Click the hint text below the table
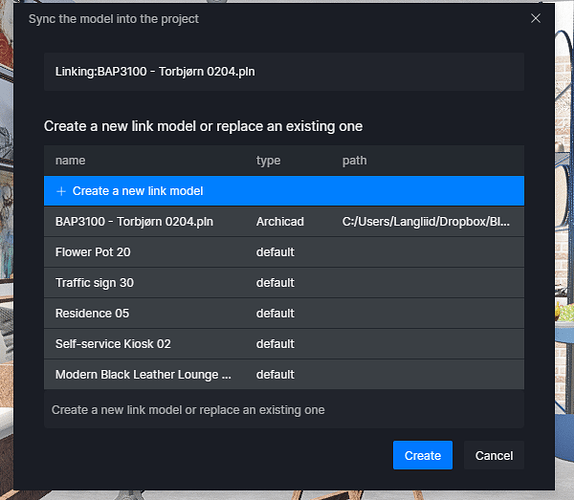The height and width of the screenshot is (500, 574). pos(188,410)
